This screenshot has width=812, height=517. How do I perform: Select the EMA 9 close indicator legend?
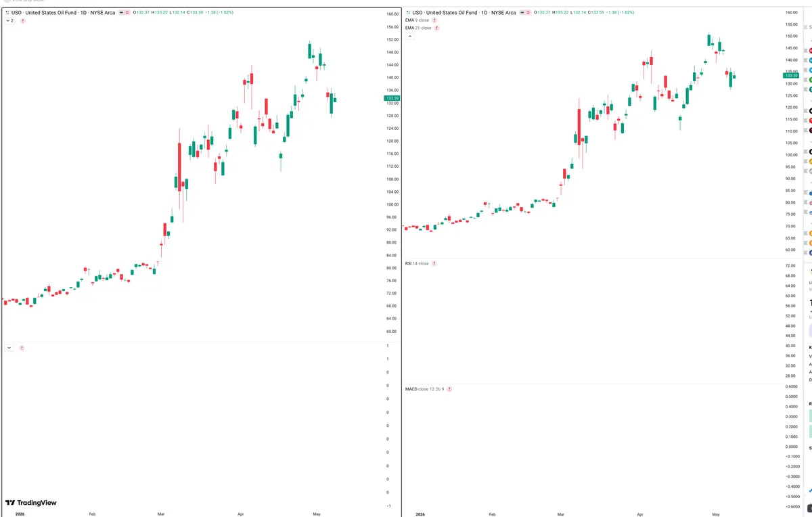(417, 20)
